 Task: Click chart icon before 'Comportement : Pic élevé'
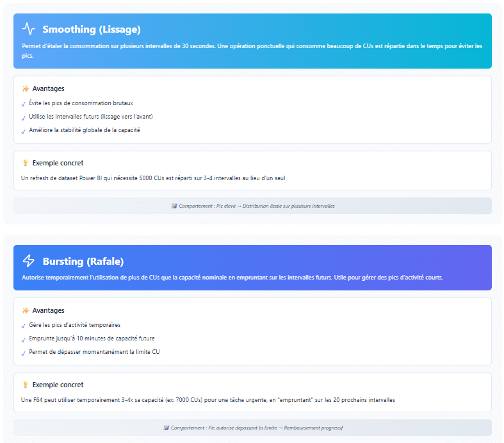click(x=174, y=206)
